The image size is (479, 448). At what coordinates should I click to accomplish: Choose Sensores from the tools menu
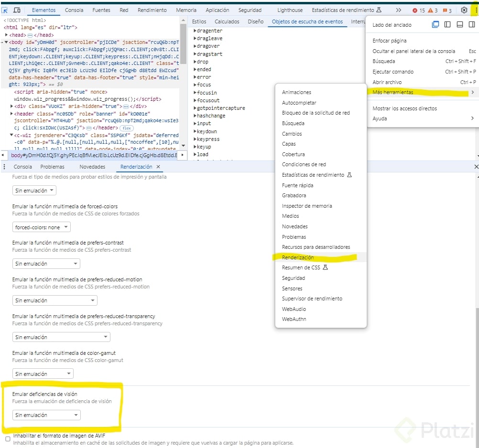coord(321,288)
